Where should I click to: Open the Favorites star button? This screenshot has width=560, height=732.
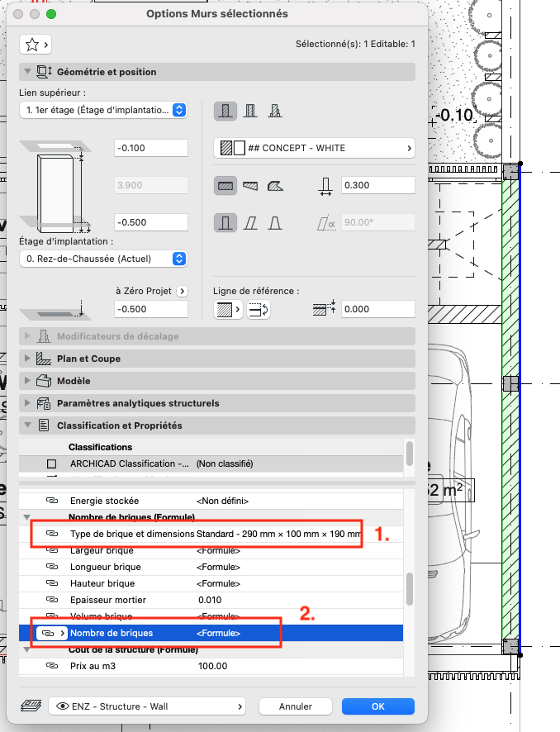[35, 45]
